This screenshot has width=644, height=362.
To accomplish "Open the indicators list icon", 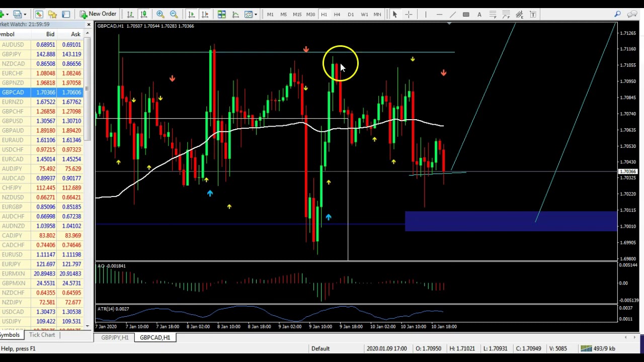I will coord(235,14).
